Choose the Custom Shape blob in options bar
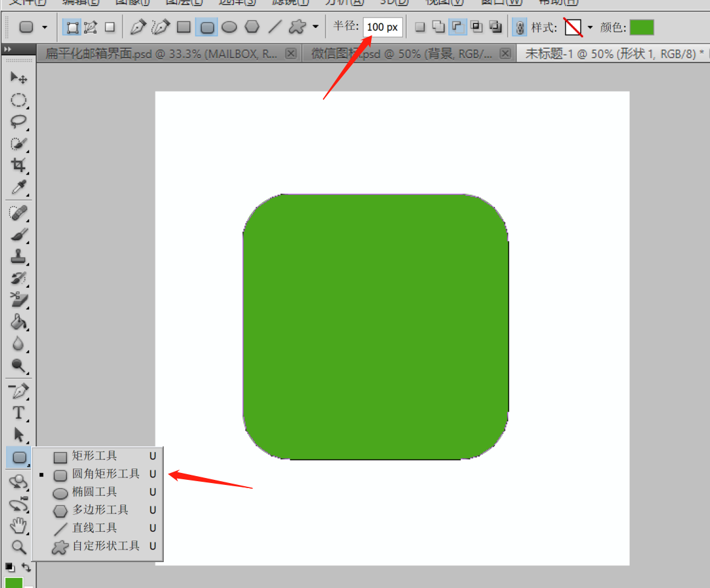This screenshot has height=588, width=710. click(298, 27)
